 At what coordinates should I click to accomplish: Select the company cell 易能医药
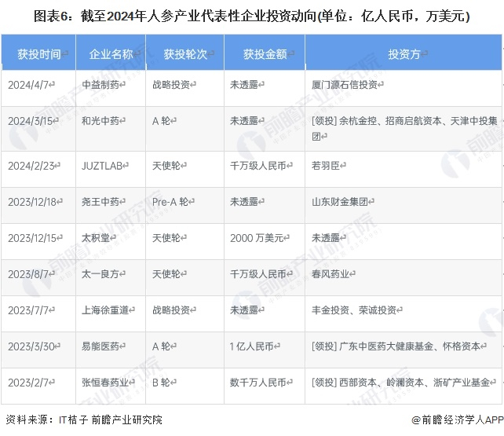(111, 350)
